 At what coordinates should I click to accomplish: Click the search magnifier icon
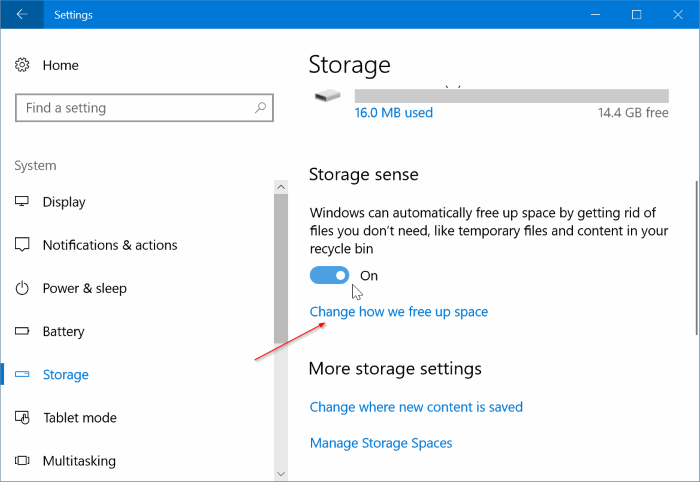pyautogui.click(x=260, y=108)
